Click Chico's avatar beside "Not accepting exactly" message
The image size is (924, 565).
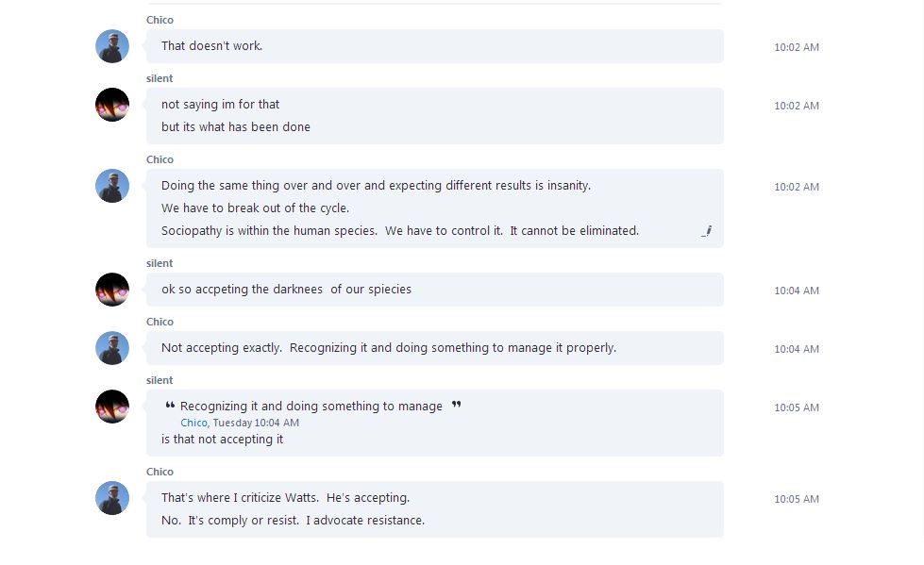pos(112,348)
